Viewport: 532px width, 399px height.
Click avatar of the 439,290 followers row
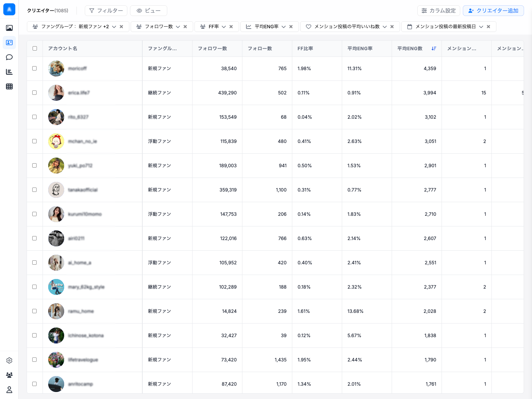[56, 93]
